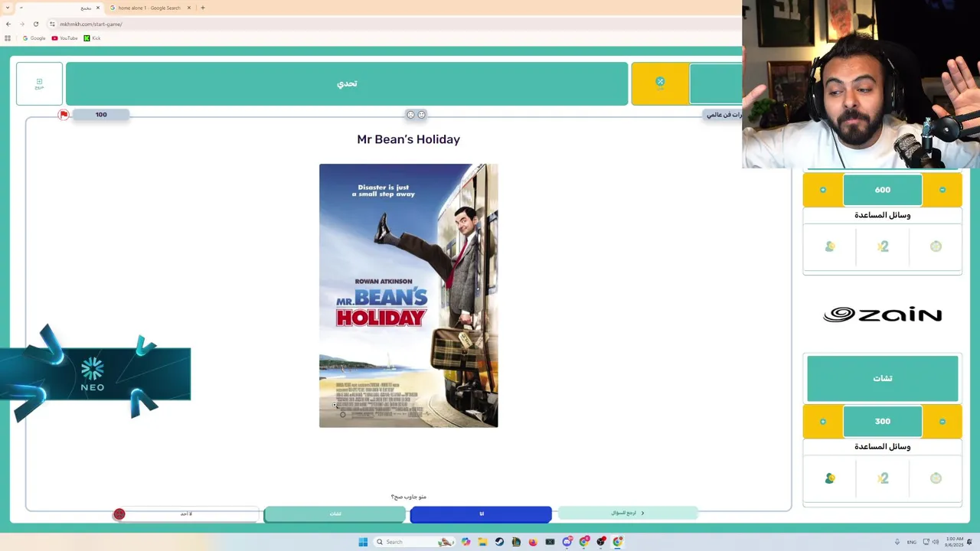Open Steam from the taskbar
The height and width of the screenshot is (551, 980).
coord(499,542)
